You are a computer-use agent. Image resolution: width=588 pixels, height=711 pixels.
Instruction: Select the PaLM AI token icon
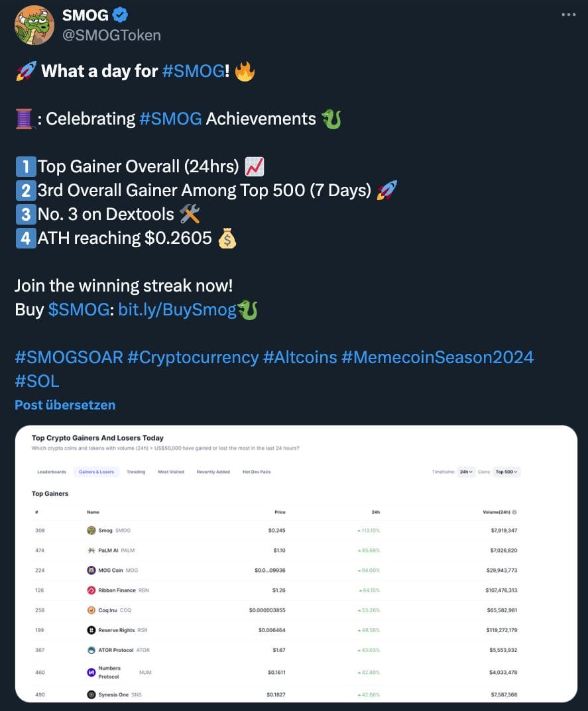(89, 550)
